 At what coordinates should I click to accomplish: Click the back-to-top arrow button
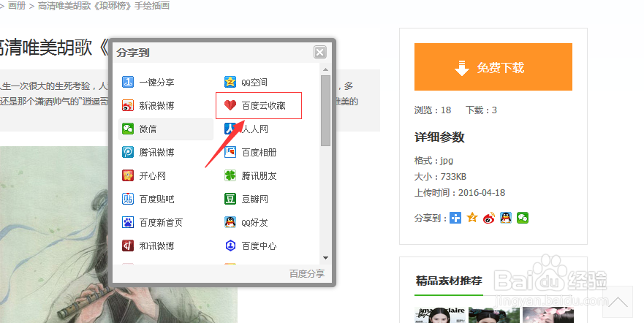click(x=618, y=302)
